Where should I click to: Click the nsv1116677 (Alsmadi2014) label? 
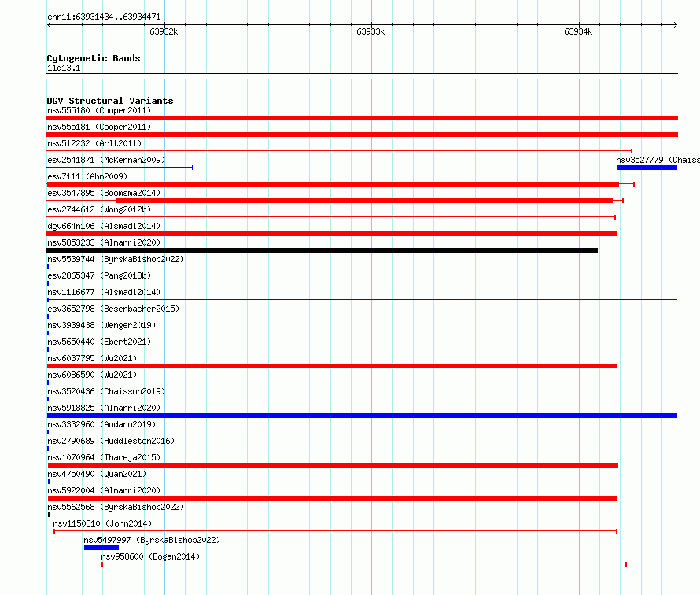tap(104, 292)
